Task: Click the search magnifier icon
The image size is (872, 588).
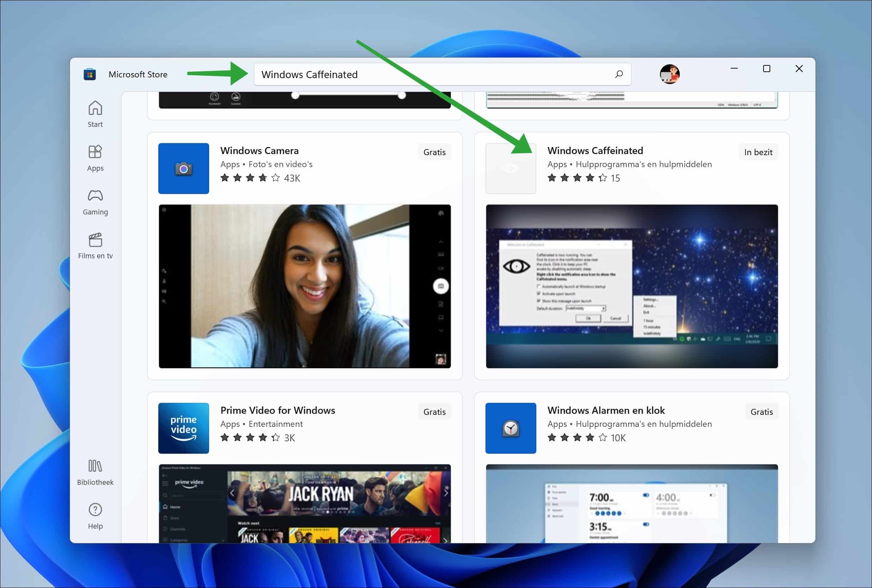Action: (619, 74)
